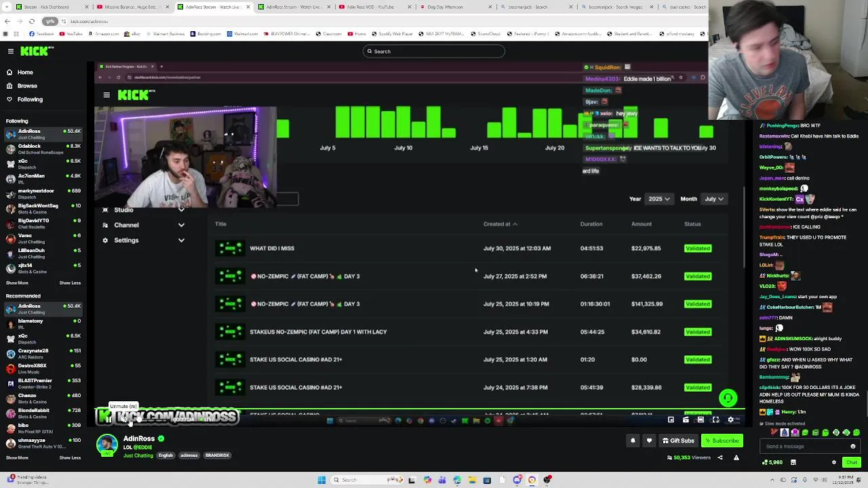Open the Booking.com bookmark

tap(205, 33)
